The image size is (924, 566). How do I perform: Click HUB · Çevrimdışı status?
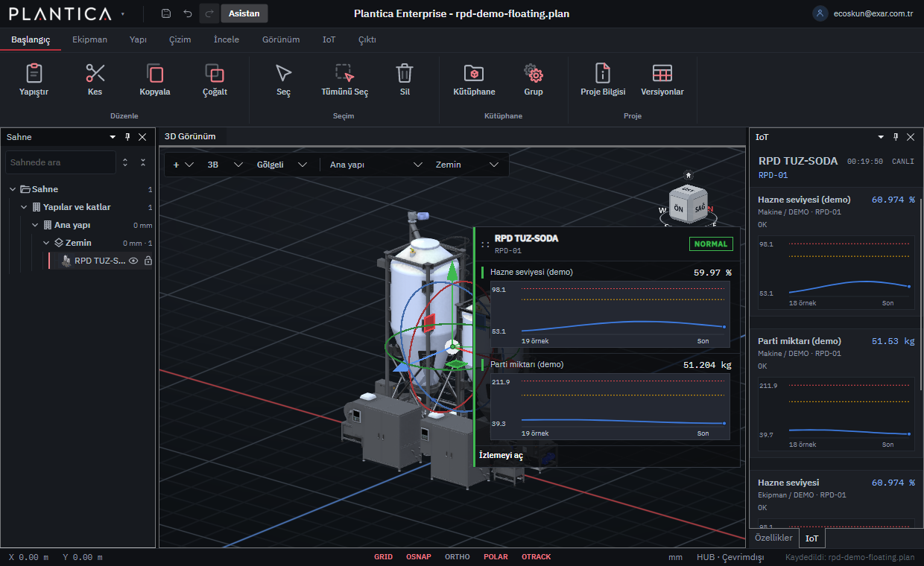pos(730,557)
